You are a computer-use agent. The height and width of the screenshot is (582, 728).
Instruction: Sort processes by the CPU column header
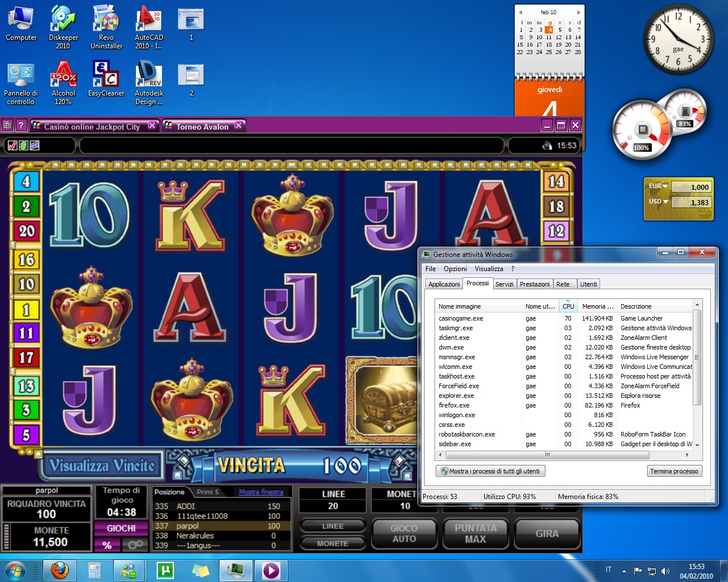pos(568,306)
